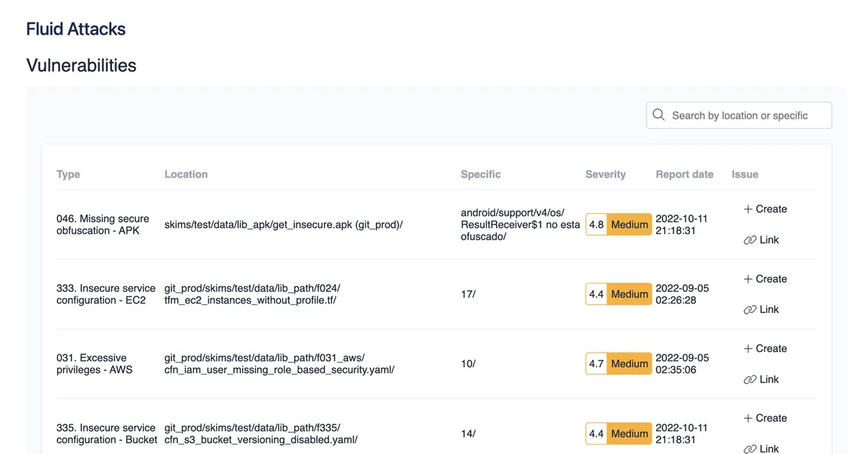868x454 pixels.
Task: Link an issue to the 333 EC2 vulnerability
Action: pos(762,309)
